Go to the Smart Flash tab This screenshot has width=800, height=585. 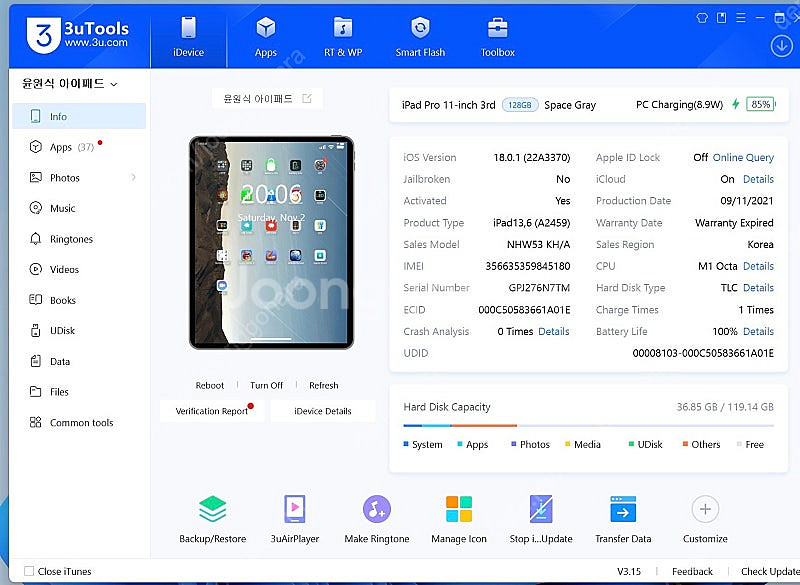pos(420,37)
